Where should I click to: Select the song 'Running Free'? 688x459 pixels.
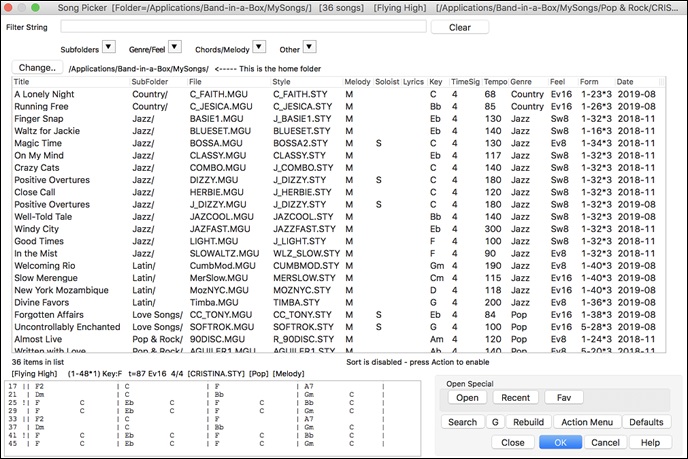point(338,106)
